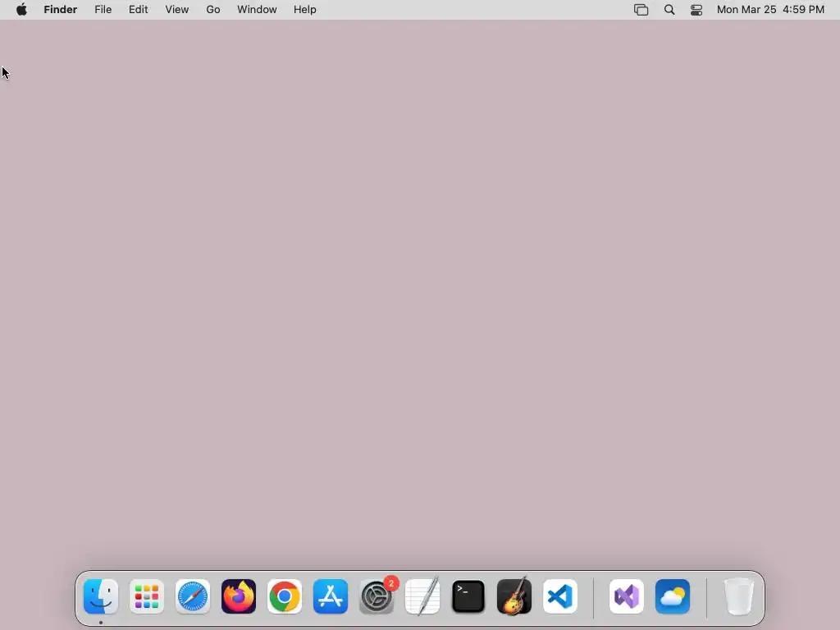Open the View menu
840x630 pixels.
pyautogui.click(x=177, y=10)
